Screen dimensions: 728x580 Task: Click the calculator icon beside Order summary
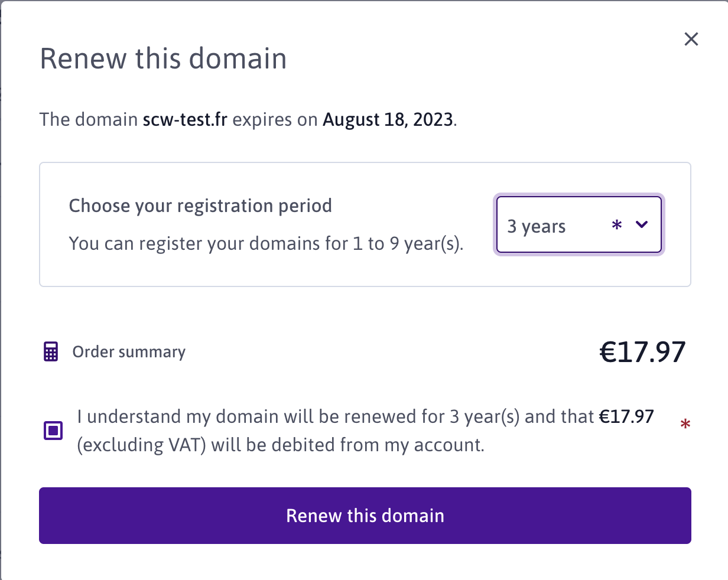tap(51, 352)
